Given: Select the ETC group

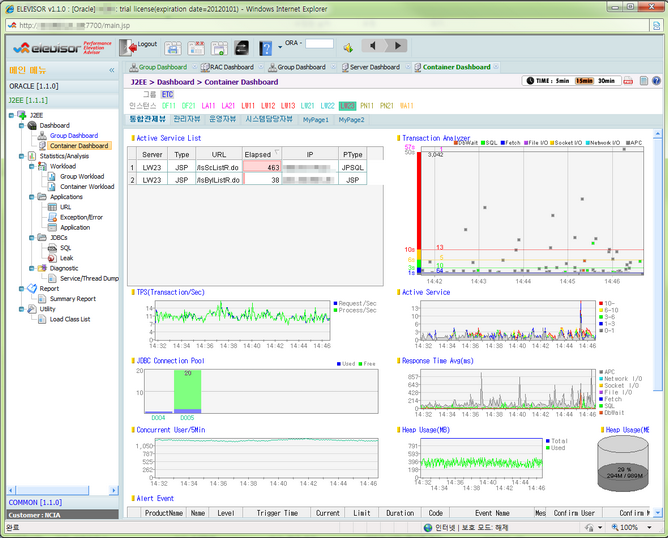Looking at the screenshot, I should pos(167,95).
